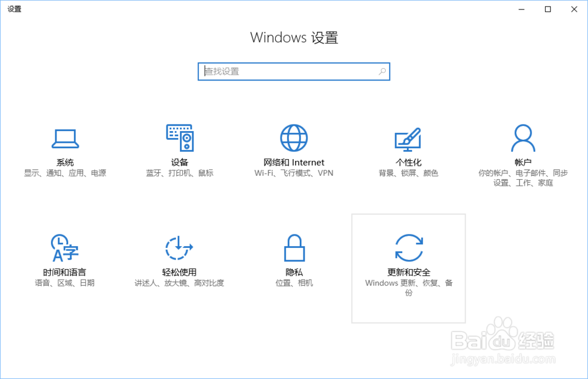Screen dimensions: 588x379
Task: Open the 更新和安全 refresh arrows icon
Action: point(409,248)
